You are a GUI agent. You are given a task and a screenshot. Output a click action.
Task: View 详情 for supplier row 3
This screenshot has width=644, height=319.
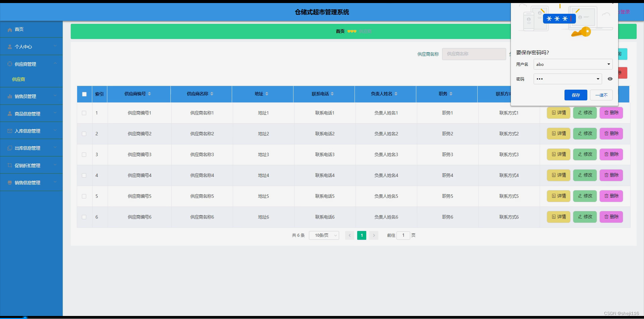558,154
